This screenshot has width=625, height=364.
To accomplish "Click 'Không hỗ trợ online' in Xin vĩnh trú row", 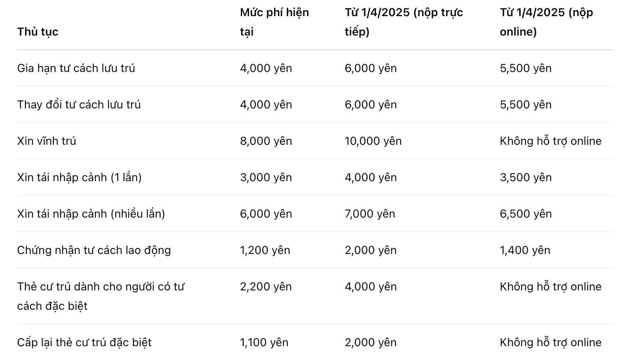I will pyautogui.click(x=551, y=141).
